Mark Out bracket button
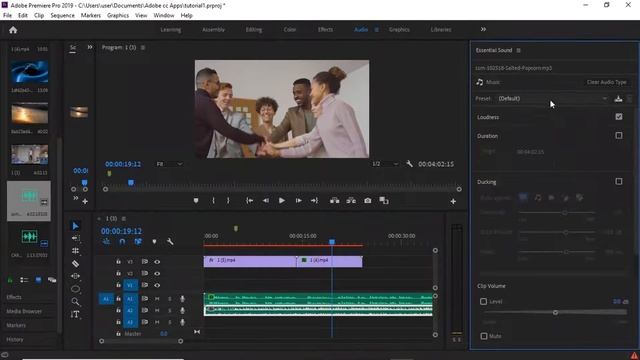Image resolution: width=640 pixels, height=360 pixels. [x=228, y=200]
